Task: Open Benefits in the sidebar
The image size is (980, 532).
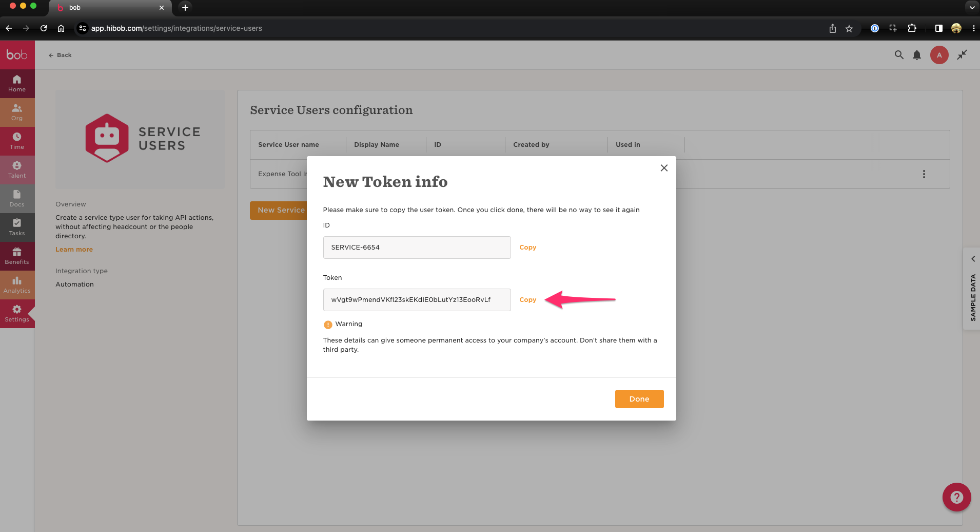Action: coord(17,256)
